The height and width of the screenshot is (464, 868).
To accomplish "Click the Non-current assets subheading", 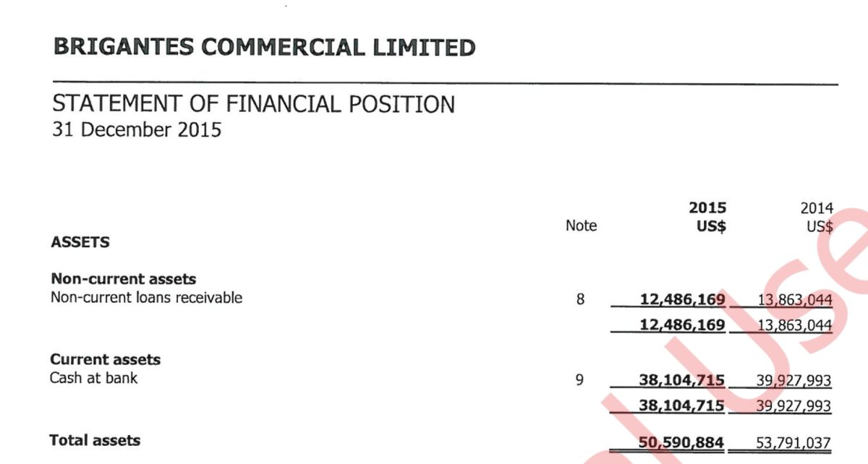I will [123, 279].
